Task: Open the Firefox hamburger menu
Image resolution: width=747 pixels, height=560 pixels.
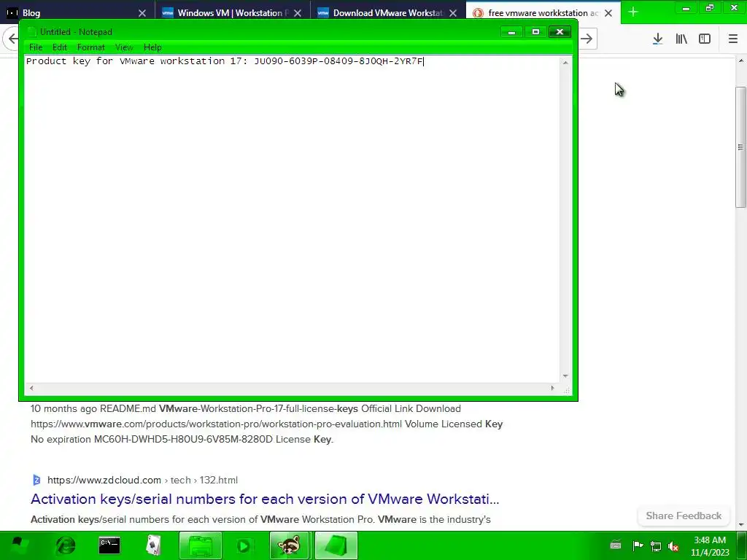Action: 732,39
